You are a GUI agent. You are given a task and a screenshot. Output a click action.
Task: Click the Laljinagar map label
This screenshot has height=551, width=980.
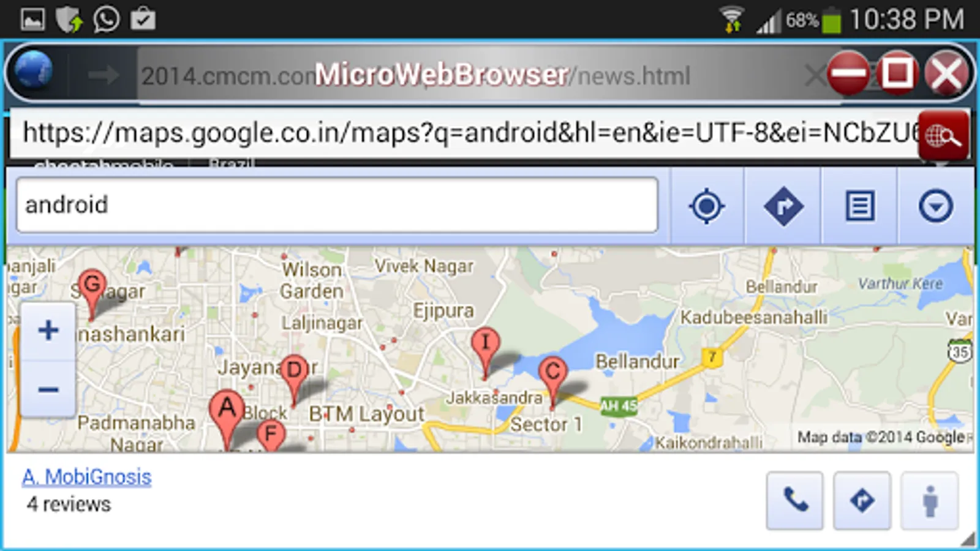[322, 323]
